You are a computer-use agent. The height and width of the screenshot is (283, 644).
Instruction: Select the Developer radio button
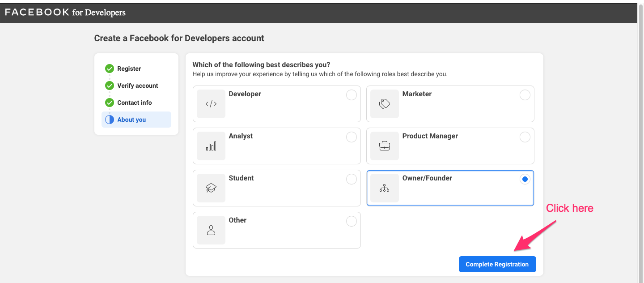(x=352, y=95)
